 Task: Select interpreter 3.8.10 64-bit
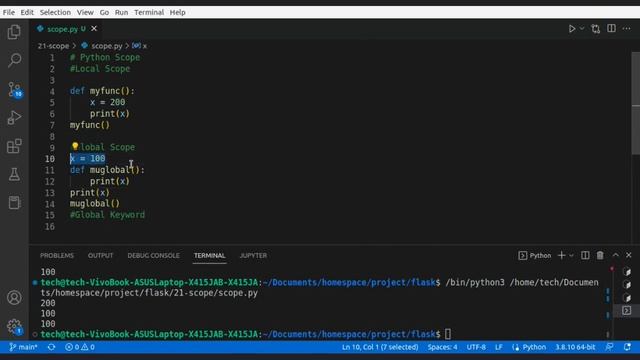coord(575,347)
